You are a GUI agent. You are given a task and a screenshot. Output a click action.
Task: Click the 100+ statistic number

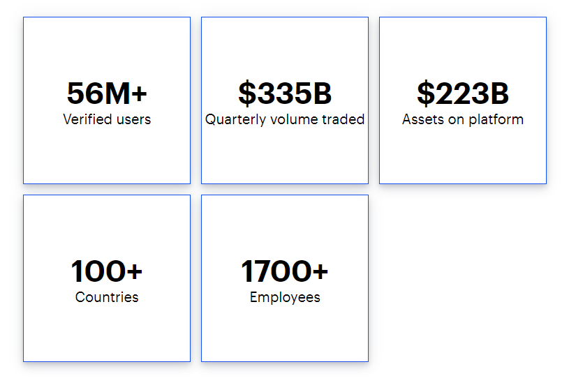click(107, 271)
